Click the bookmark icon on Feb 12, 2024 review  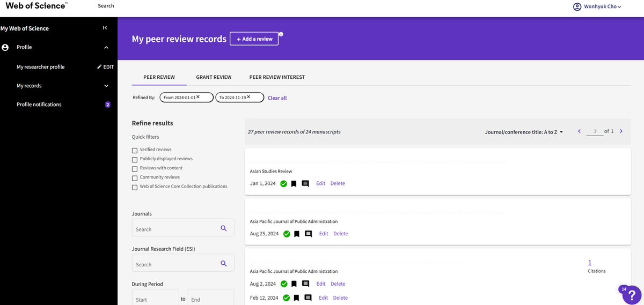(x=297, y=298)
